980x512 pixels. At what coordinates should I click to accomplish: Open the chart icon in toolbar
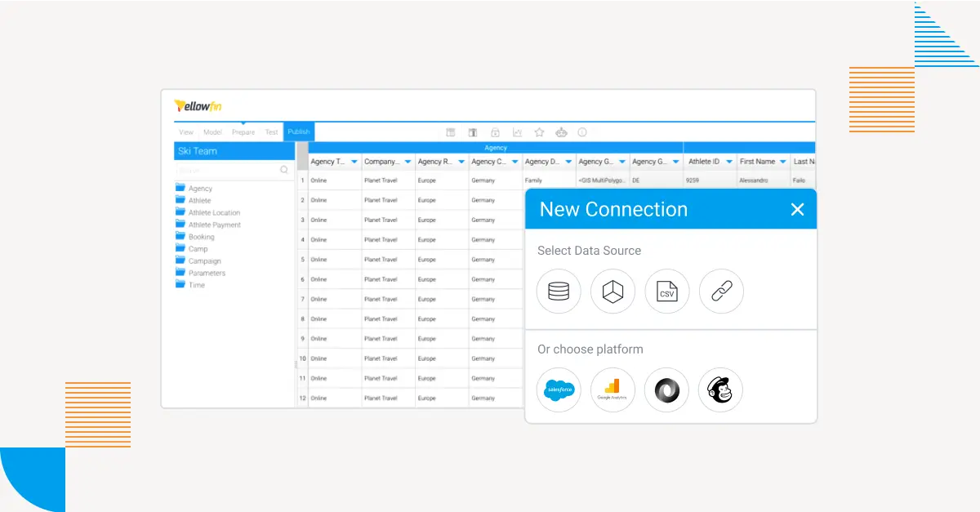point(517,132)
